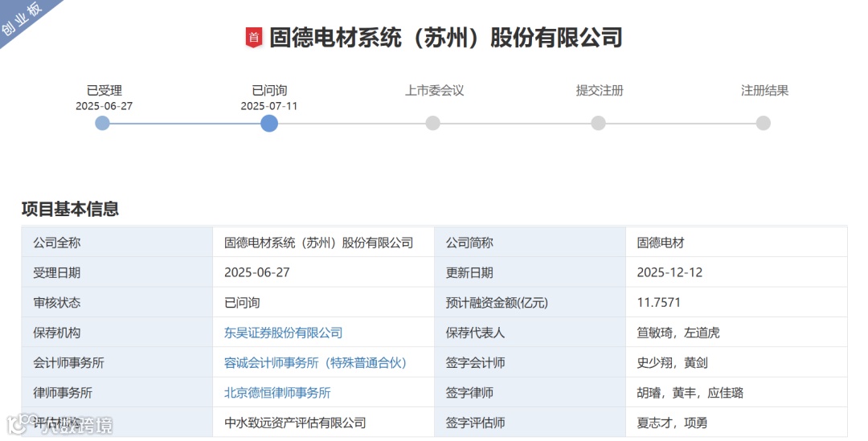Click the 会计师事务所 label cell
Screen dimensions: 868x441
coord(117,362)
